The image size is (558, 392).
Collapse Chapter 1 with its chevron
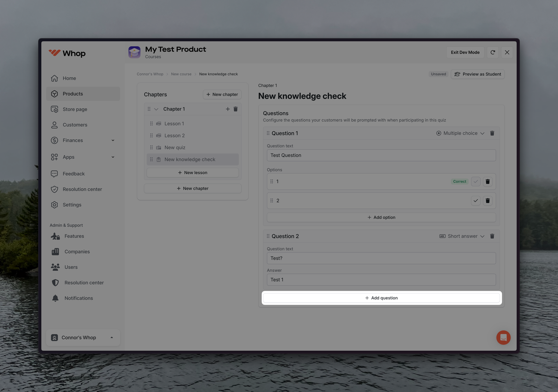[x=156, y=109]
